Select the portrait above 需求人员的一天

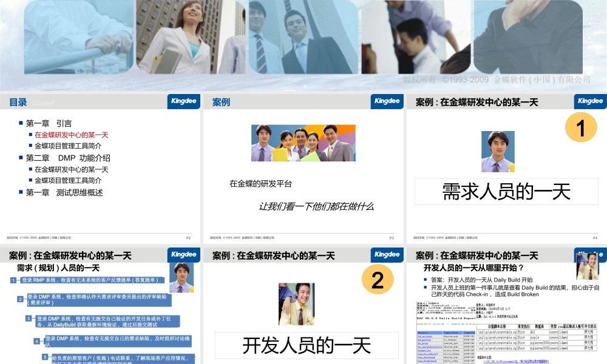click(498, 151)
